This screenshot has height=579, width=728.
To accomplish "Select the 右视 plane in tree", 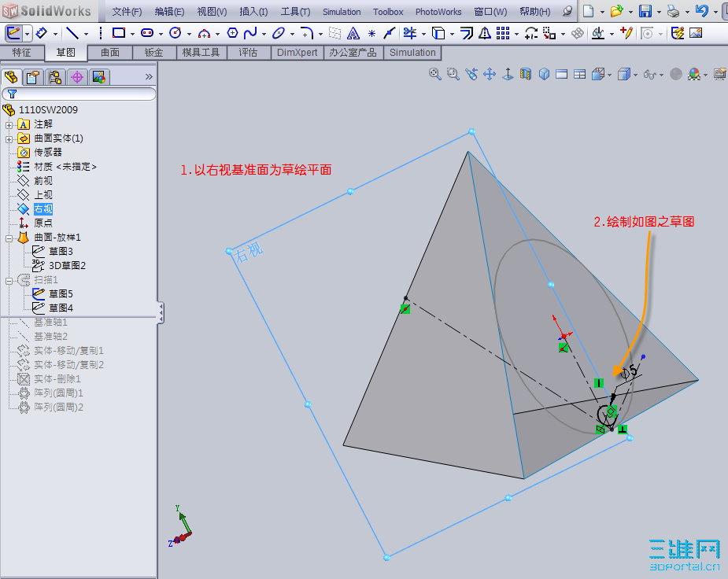I will [43, 208].
